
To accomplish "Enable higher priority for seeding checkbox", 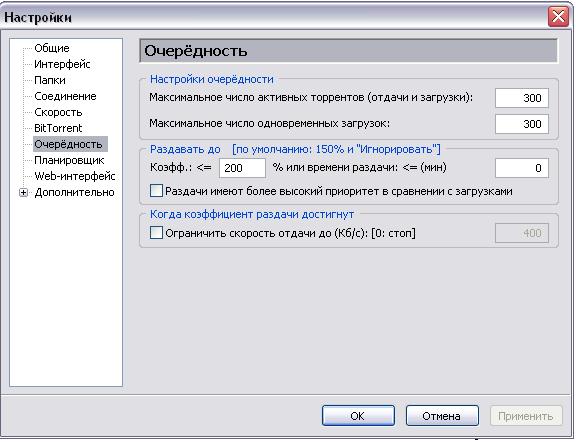I will pos(156,191).
